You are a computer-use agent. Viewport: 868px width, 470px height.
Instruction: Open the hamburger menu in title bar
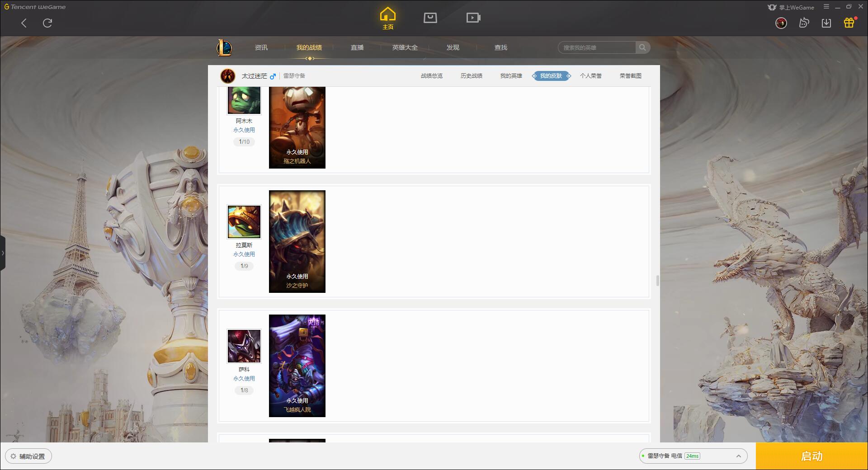[826, 7]
